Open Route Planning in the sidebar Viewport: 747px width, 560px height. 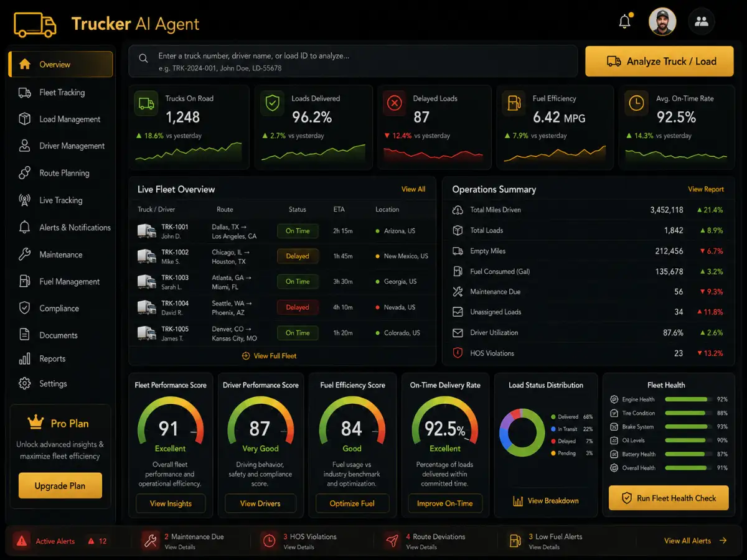click(60, 173)
